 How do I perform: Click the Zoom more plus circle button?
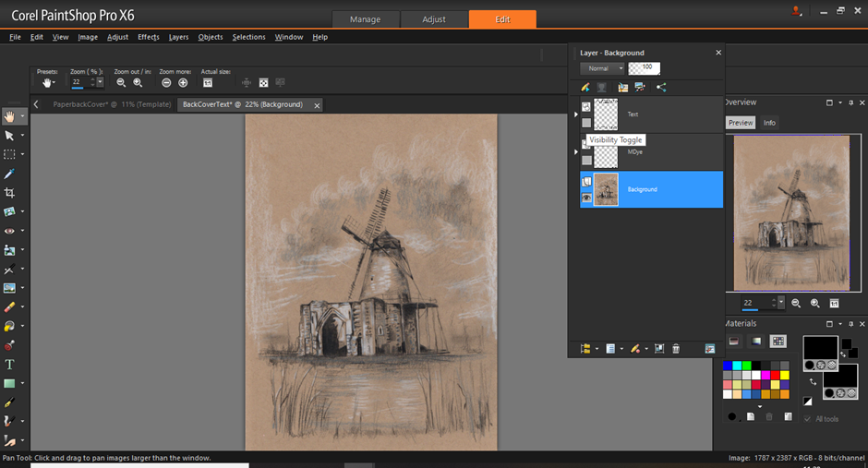pyautogui.click(x=183, y=82)
